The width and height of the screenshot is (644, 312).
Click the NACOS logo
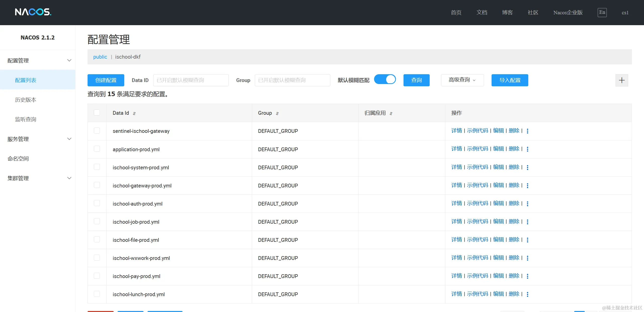pyautogui.click(x=33, y=12)
